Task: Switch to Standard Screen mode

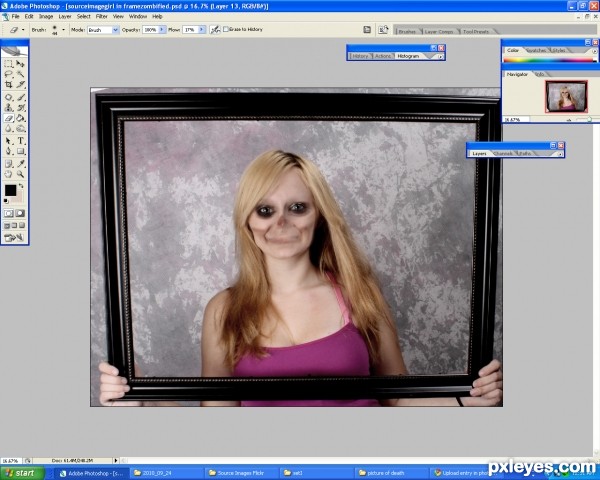Action: 7,225
